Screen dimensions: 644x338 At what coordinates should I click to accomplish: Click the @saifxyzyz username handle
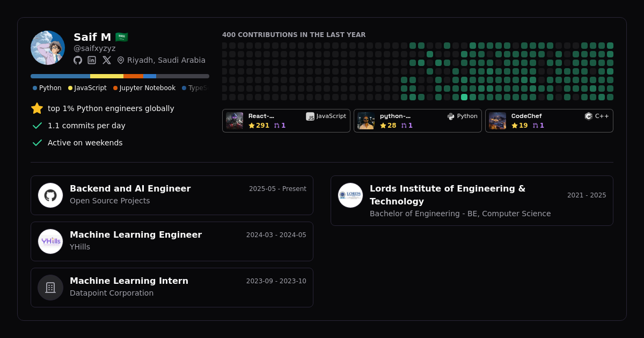tap(95, 48)
